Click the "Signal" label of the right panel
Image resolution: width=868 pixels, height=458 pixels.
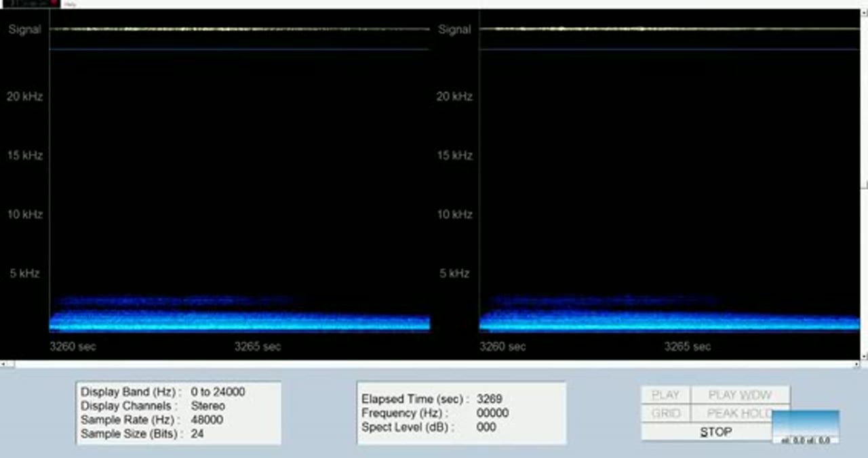click(454, 29)
